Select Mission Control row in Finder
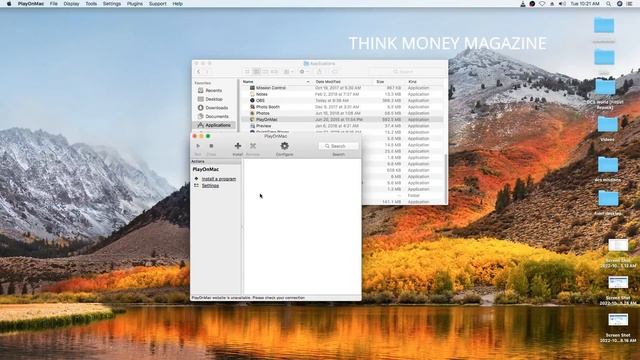This screenshot has width=640, height=360. 342,88
